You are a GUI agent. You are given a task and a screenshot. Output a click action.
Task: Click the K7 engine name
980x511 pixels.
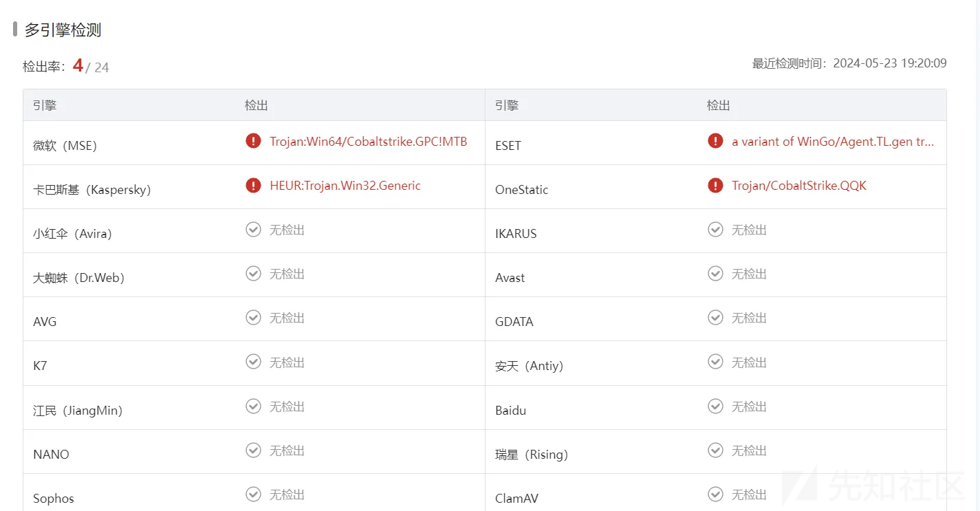[40, 366]
